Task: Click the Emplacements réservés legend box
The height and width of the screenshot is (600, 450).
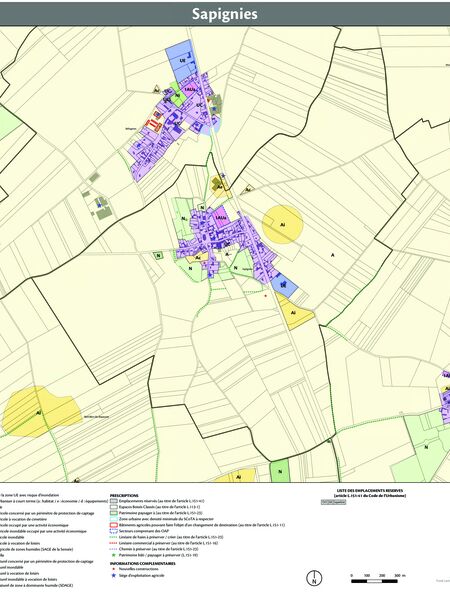Action: 113,501
